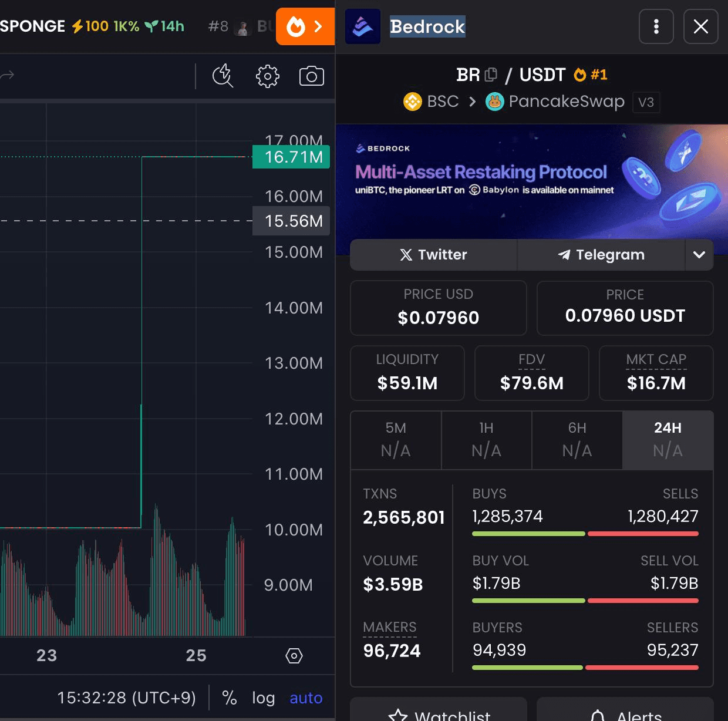The width and height of the screenshot is (728, 721).
Task: Open the quick indicator search icon
Action: [223, 76]
